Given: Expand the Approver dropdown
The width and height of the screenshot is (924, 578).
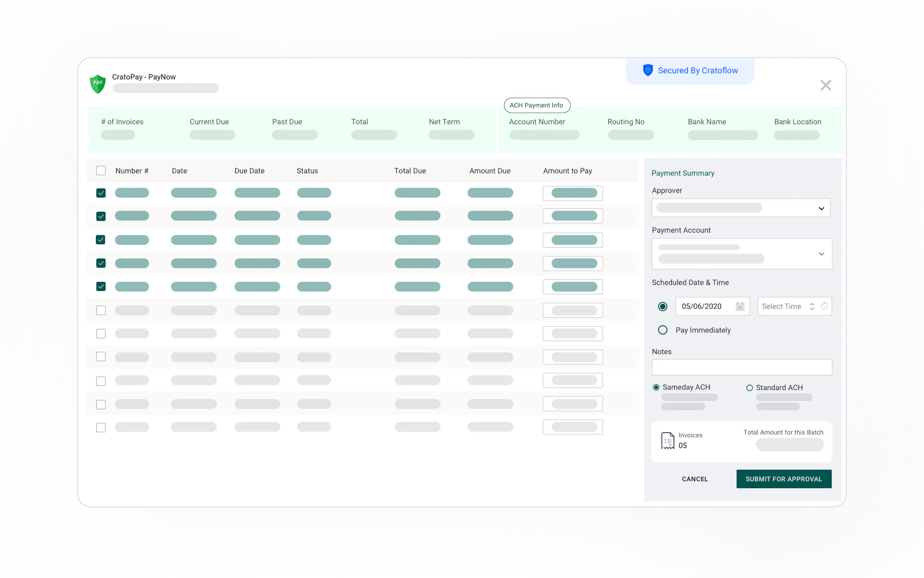Looking at the screenshot, I should coord(821,208).
